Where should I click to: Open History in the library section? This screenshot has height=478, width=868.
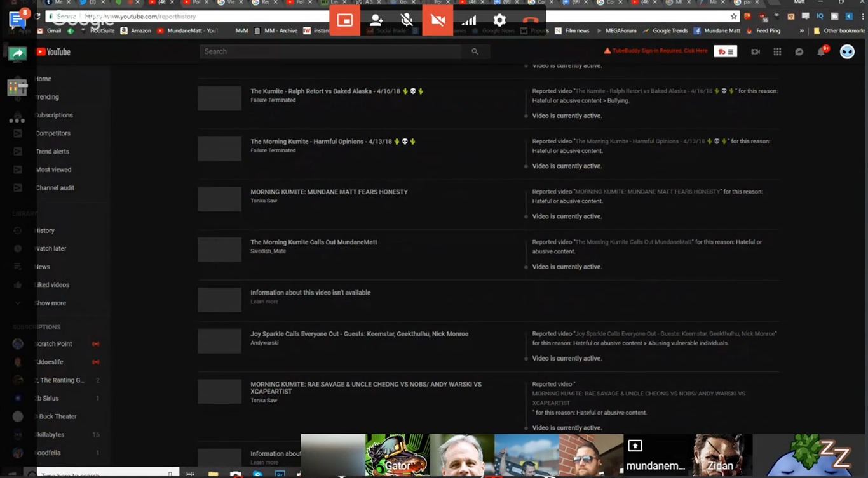pyautogui.click(x=44, y=230)
